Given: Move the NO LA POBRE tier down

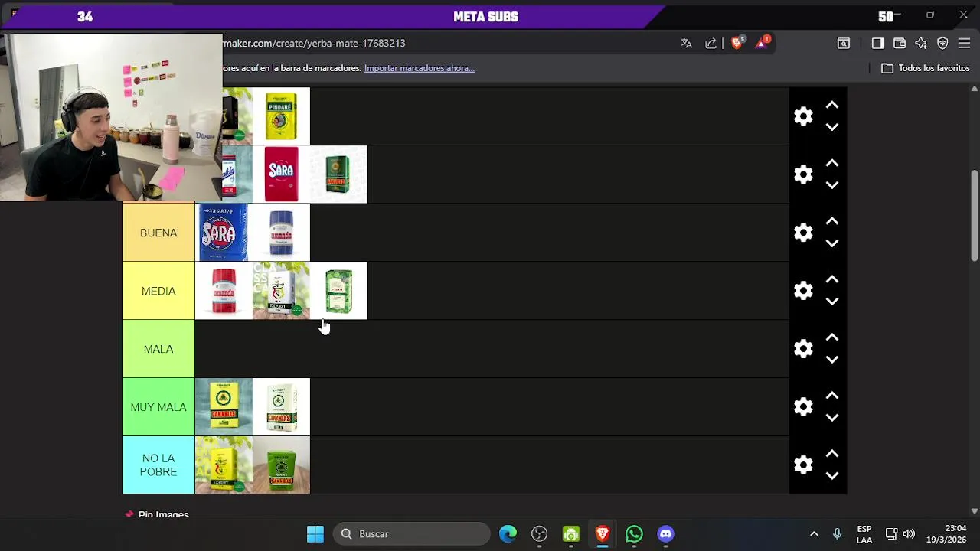Looking at the screenshot, I should click(832, 476).
